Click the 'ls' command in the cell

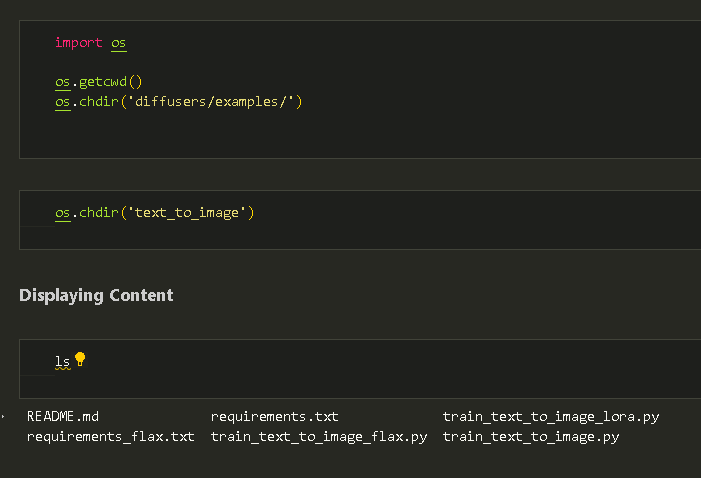pos(63,361)
